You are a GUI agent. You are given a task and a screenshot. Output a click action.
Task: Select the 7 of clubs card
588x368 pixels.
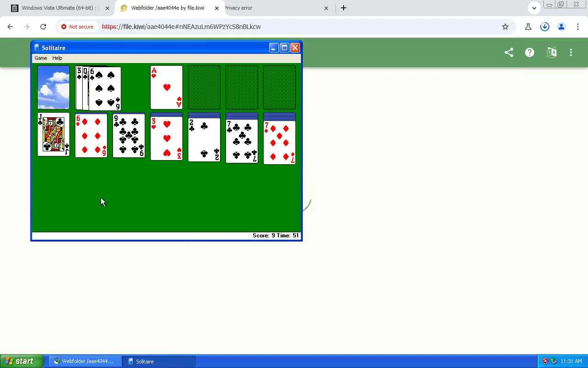click(242, 141)
